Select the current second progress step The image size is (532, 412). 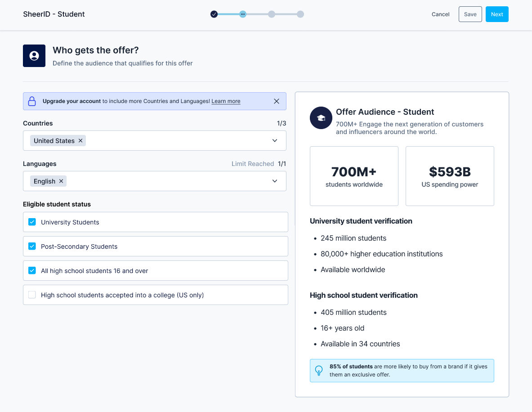click(243, 14)
